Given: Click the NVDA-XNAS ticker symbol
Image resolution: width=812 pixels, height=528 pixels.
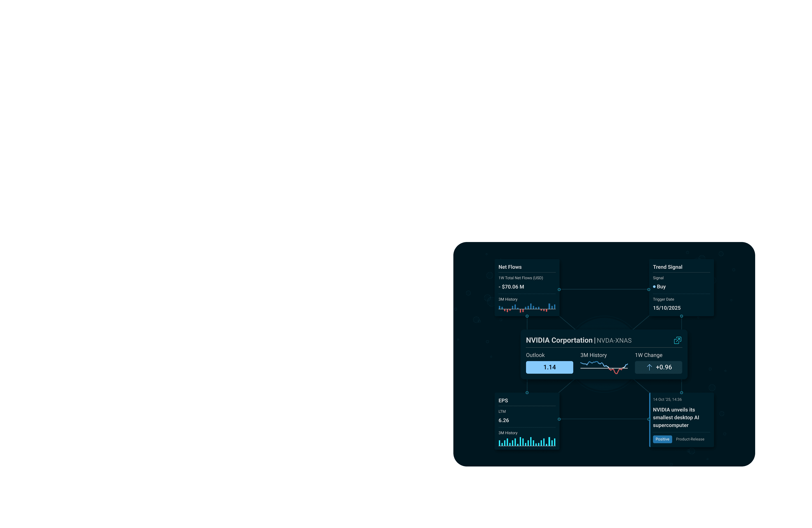Looking at the screenshot, I should pos(614,341).
